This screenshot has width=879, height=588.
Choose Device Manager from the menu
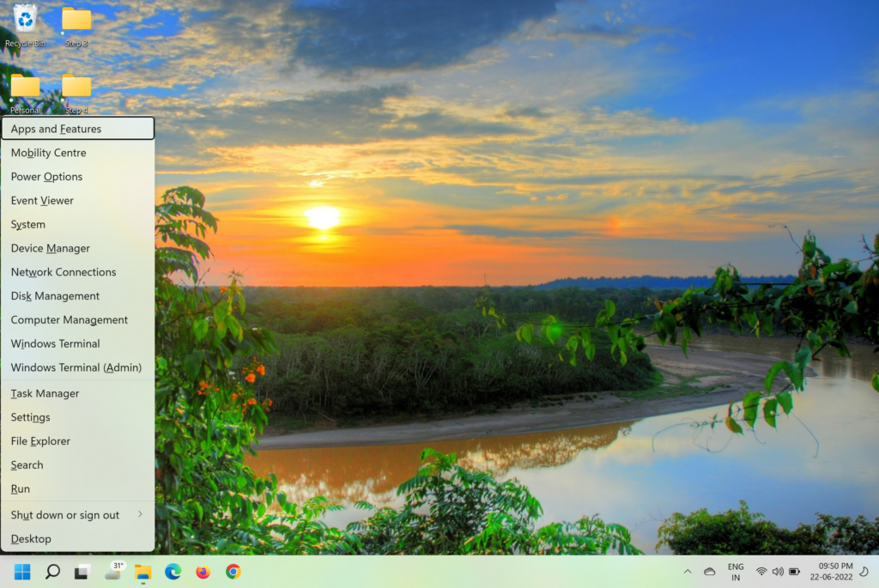(51, 248)
